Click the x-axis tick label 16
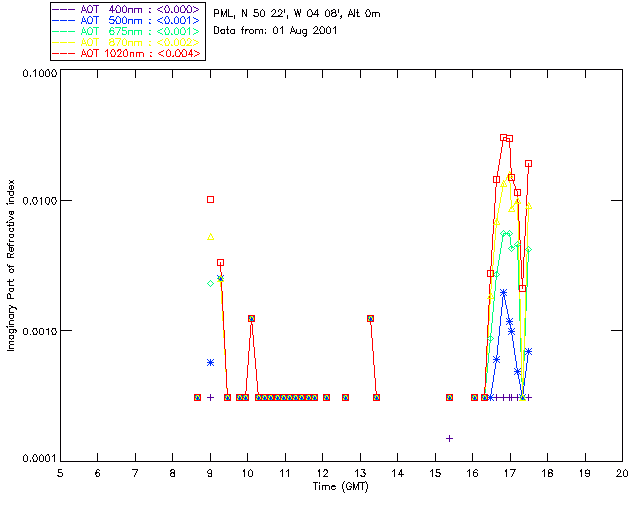The height and width of the screenshot is (512, 640). [472, 473]
